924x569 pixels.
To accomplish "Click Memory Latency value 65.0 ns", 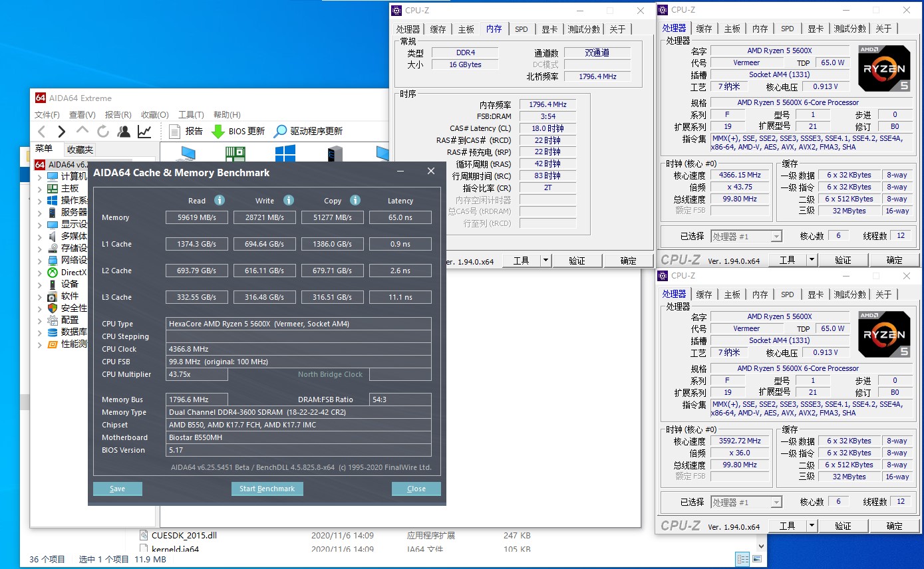I will [400, 217].
